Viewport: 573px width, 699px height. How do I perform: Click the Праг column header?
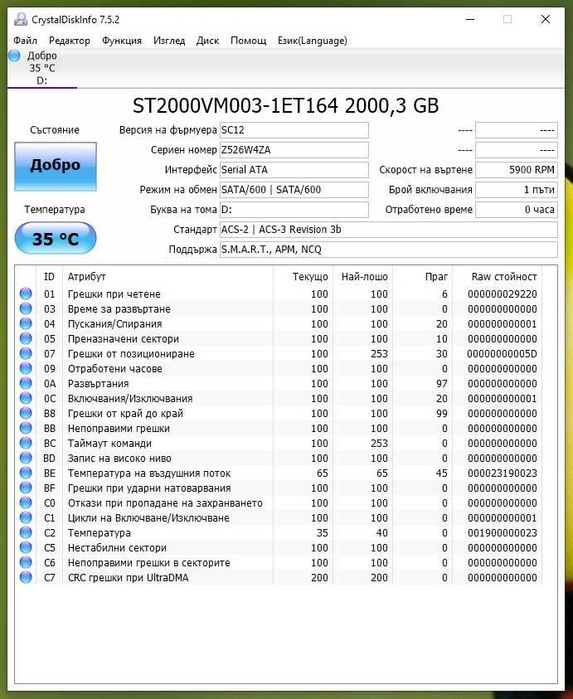click(x=423, y=277)
